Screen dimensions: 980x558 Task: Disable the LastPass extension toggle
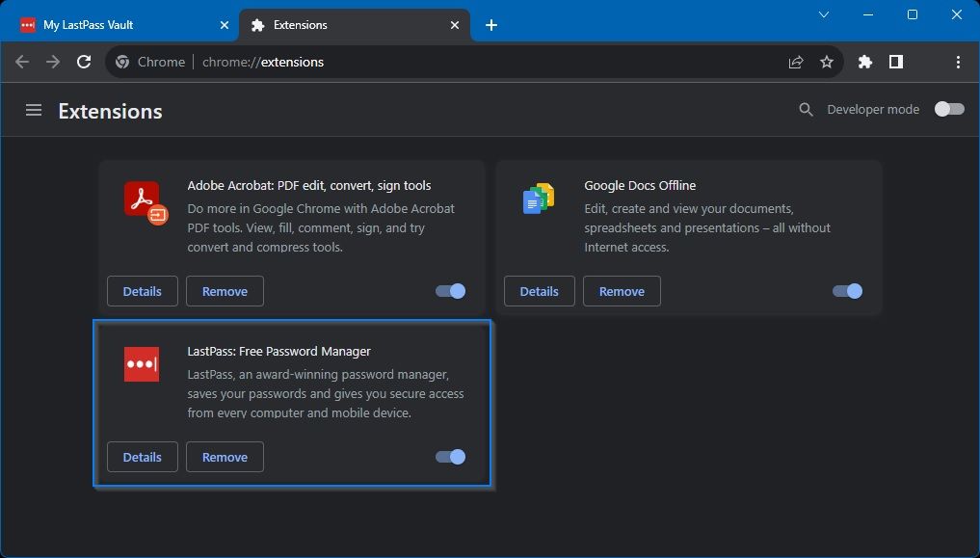click(449, 456)
